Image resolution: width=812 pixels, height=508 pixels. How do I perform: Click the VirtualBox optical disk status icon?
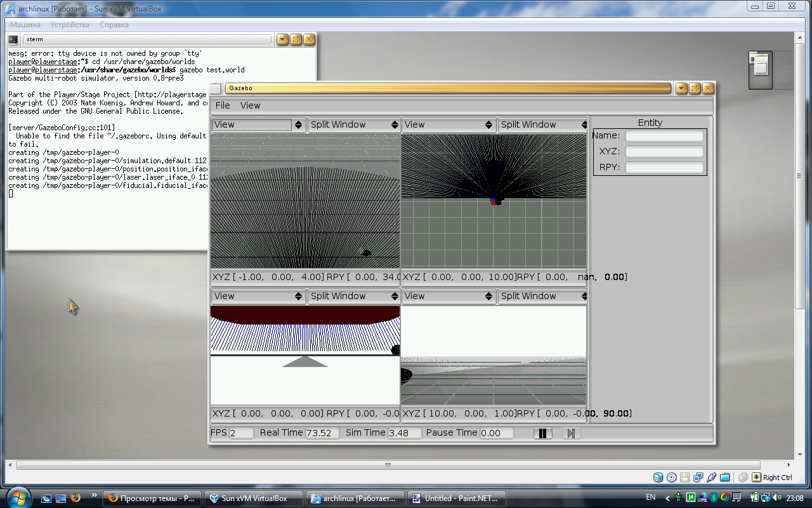pos(671,478)
